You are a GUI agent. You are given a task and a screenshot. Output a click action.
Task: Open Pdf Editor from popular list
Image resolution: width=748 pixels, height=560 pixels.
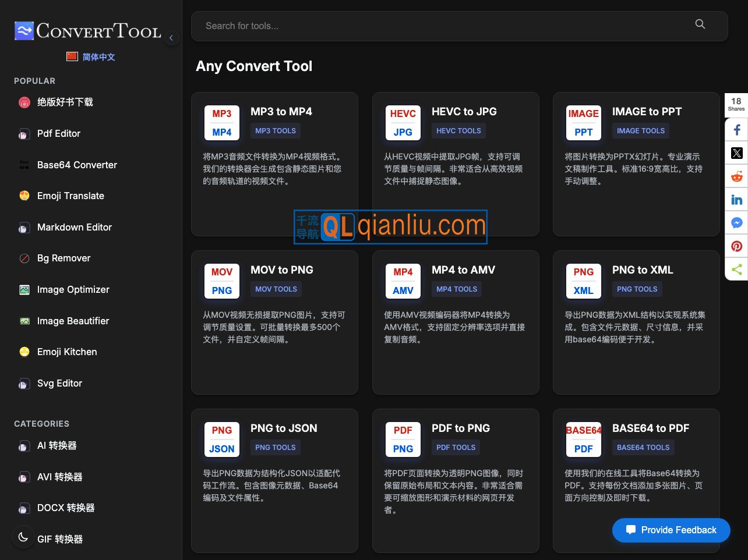(58, 134)
